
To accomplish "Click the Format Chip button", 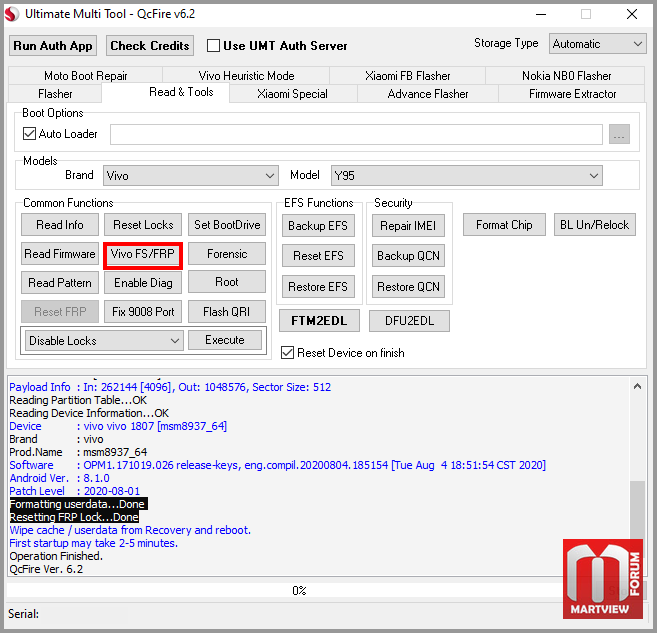I will 504,225.
